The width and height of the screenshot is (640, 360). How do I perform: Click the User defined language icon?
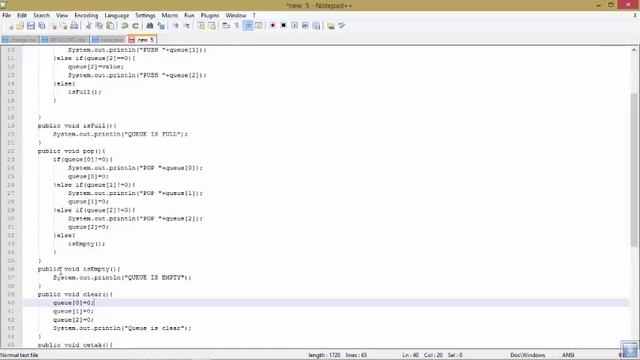(x=258, y=26)
